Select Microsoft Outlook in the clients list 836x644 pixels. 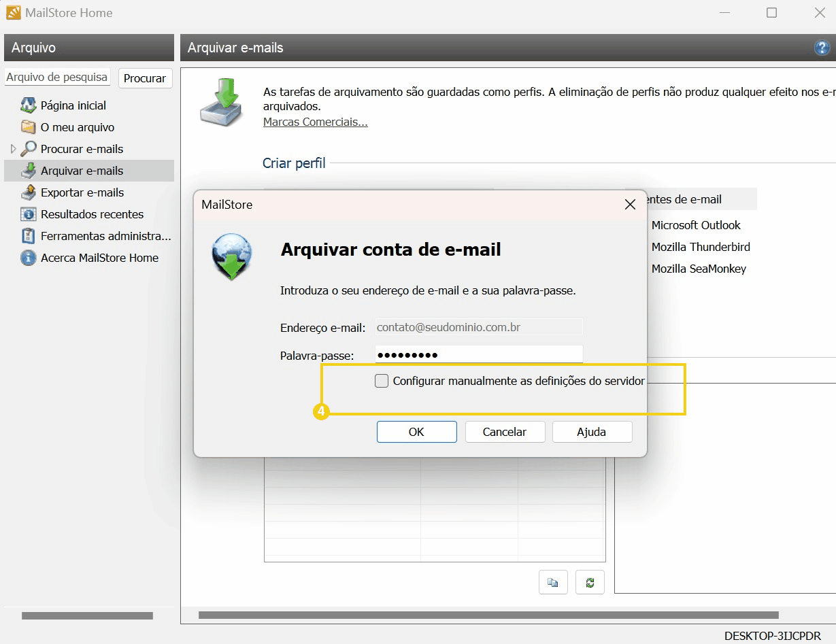pos(697,224)
